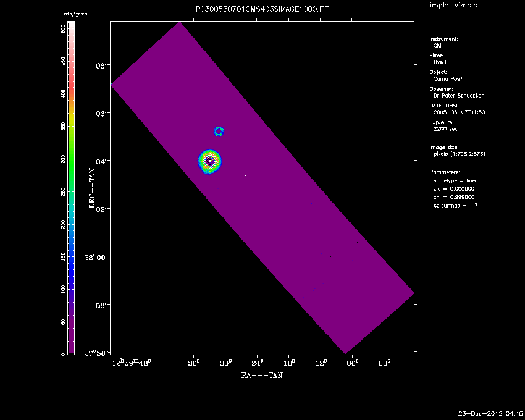Click the pixels range value under Image size
Screen dimensions: 525x420
pyautogui.click(x=460, y=154)
